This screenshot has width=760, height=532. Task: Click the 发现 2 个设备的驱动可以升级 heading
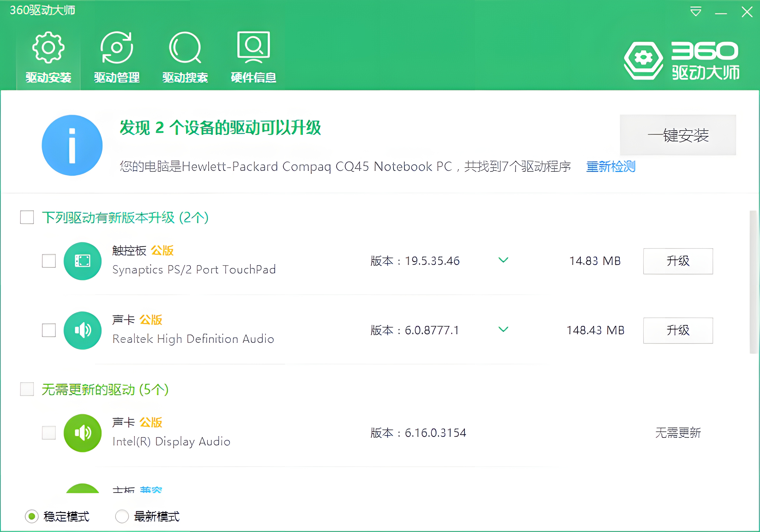point(220,128)
